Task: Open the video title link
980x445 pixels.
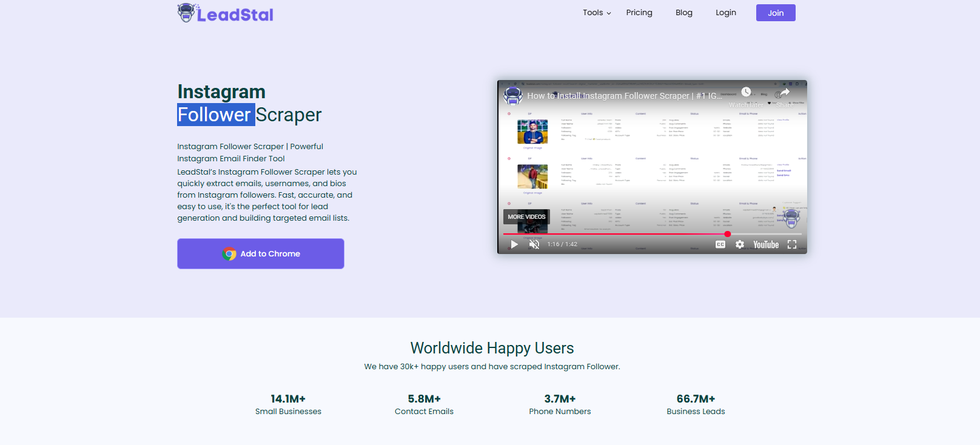Action: click(624, 96)
